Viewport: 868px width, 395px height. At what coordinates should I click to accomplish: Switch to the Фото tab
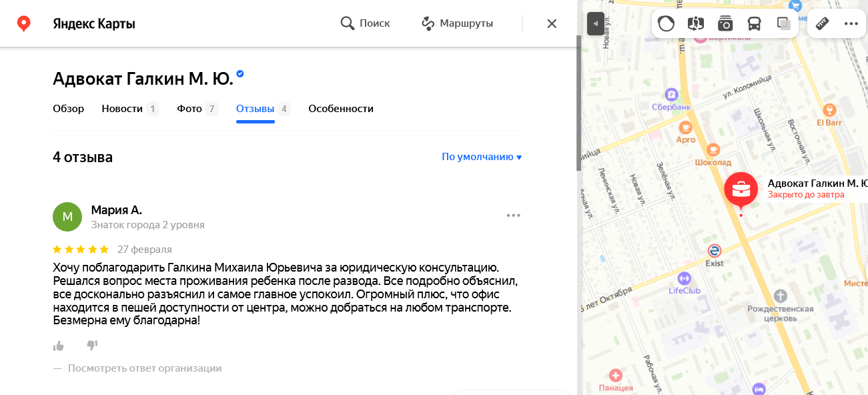coord(189,109)
